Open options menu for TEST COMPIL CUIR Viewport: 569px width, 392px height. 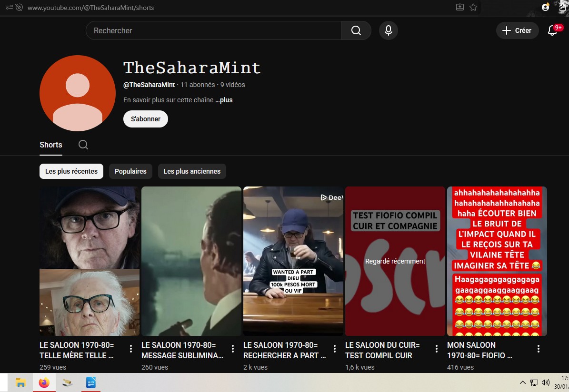pos(437,349)
